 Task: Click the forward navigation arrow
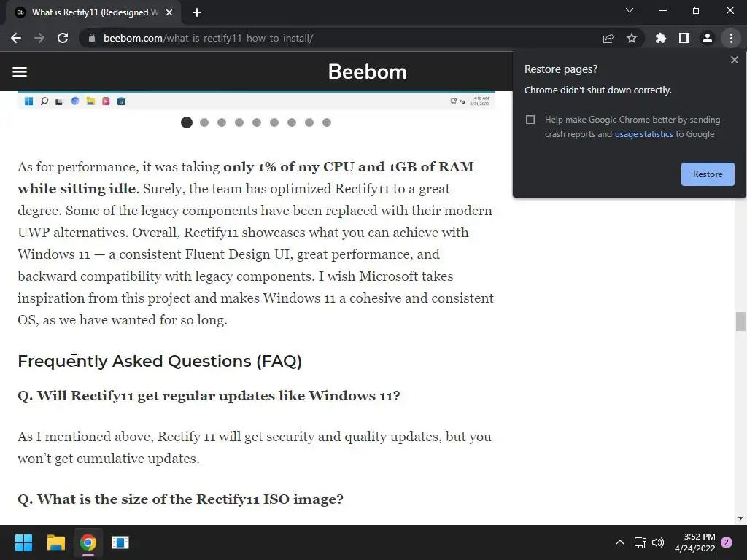tap(39, 38)
